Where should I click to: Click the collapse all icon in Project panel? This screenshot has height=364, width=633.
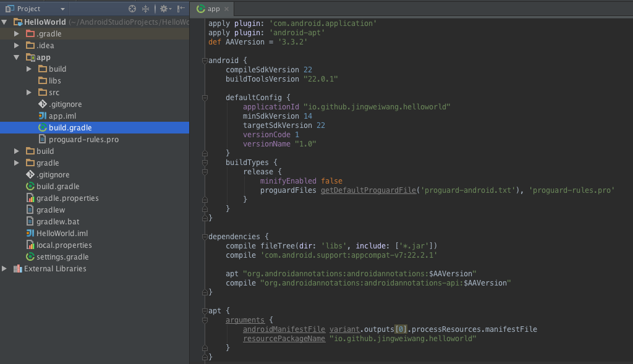tap(146, 9)
